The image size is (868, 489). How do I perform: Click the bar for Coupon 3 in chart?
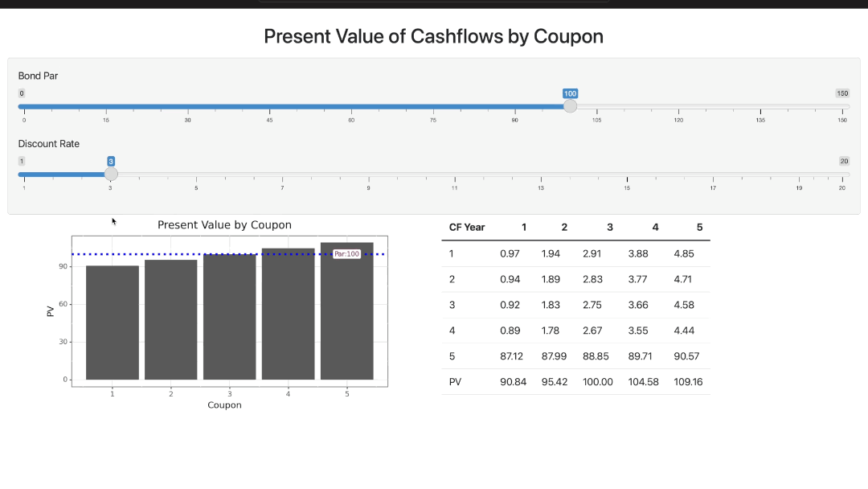tap(230, 318)
